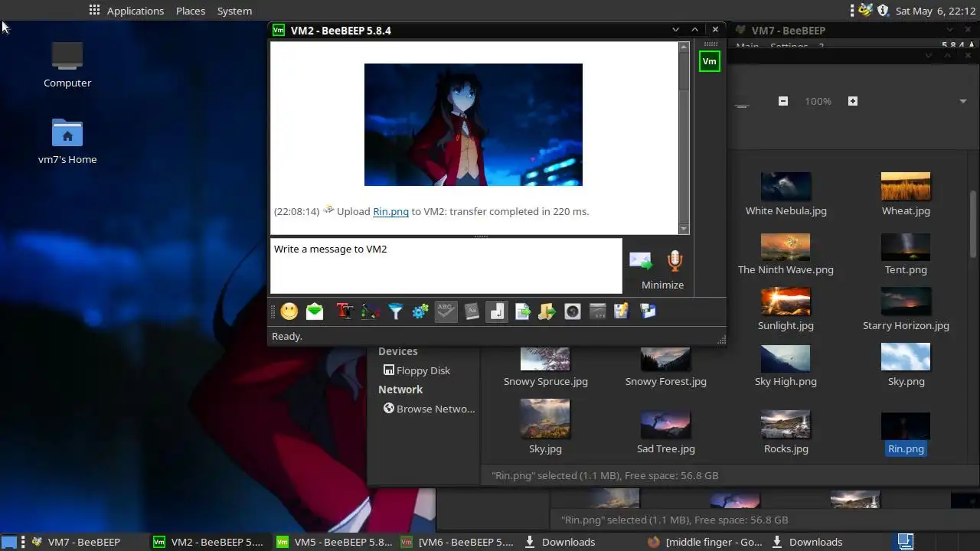The width and height of the screenshot is (980, 551).
Task: Select the Snowy Spruce.jpg file
Action: (546, 367)
